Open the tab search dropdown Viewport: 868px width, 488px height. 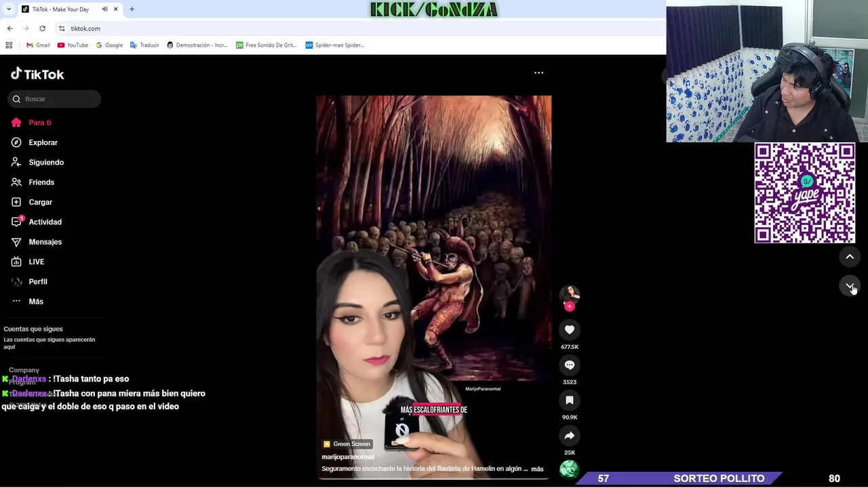pos(8,9)
